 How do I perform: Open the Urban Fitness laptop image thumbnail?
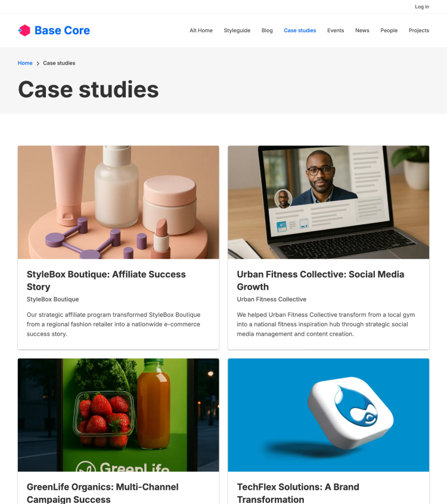click(328, 202)
